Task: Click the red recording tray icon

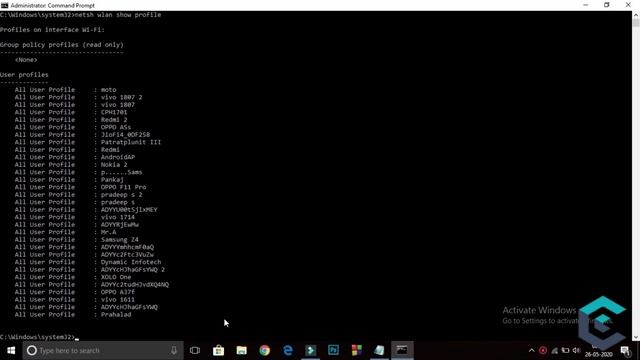Action: (x=543, y=350)
